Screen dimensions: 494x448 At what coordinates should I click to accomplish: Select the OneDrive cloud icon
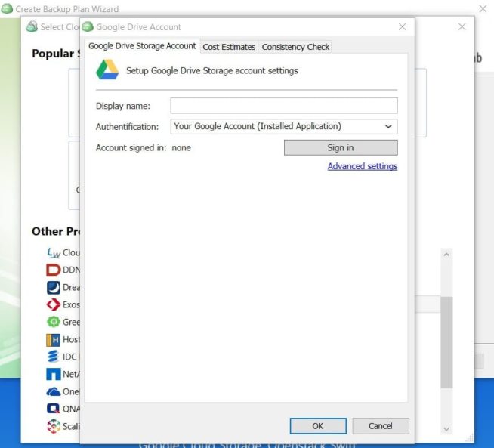pyautogui.click(x=53, y=391)
